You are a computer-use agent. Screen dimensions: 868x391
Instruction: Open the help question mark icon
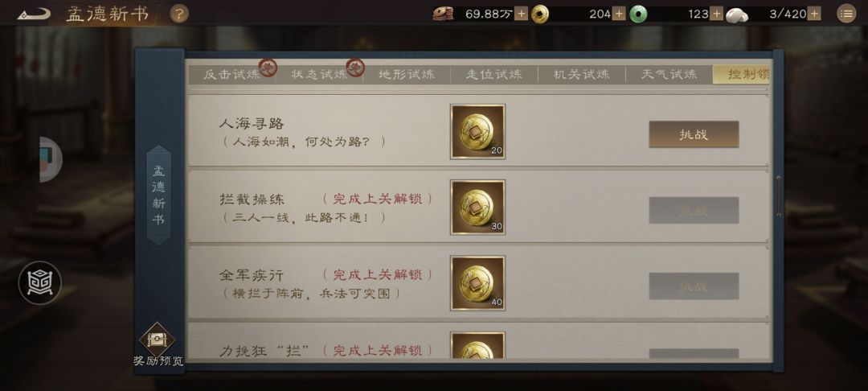[x=178, y=14]
